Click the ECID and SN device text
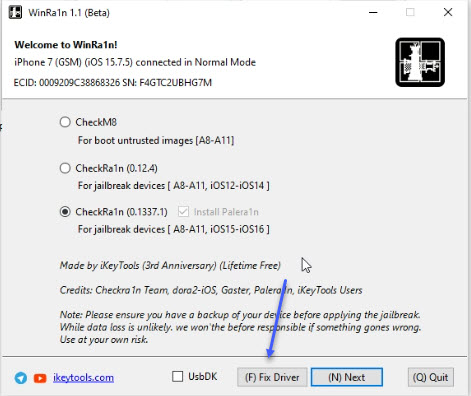This screenshot has height=396, width=471. [x=113, y=83]
